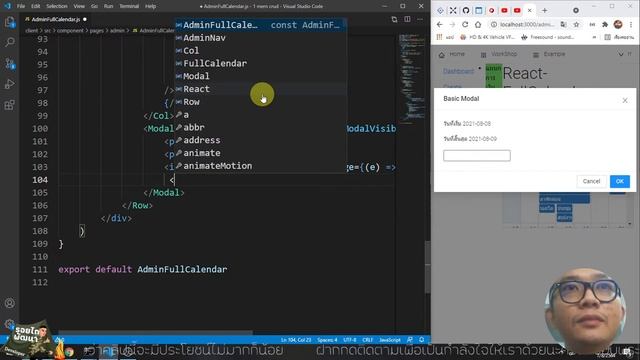Screen dimensions: 640x360
Task: Click the Cancel button in Basic Modal
Action: pos(591,181)
